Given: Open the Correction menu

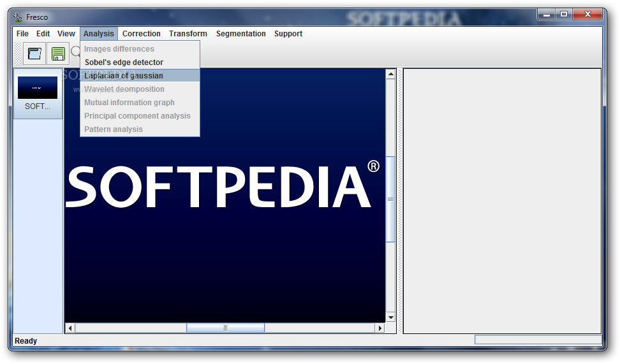Looking at the screenshot, I should [x=141, y=34].
